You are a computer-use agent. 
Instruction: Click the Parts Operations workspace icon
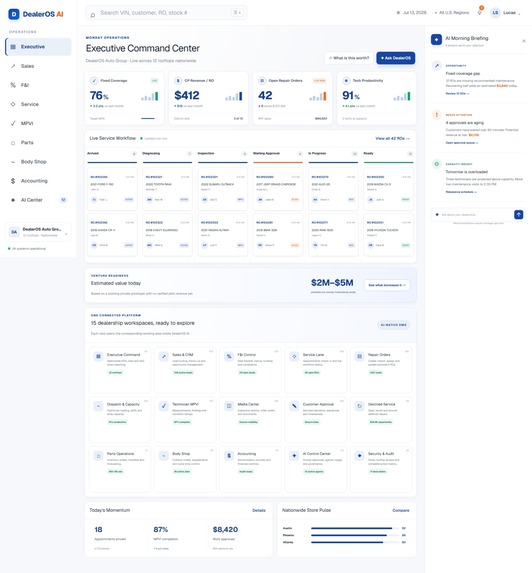point(98,455)
